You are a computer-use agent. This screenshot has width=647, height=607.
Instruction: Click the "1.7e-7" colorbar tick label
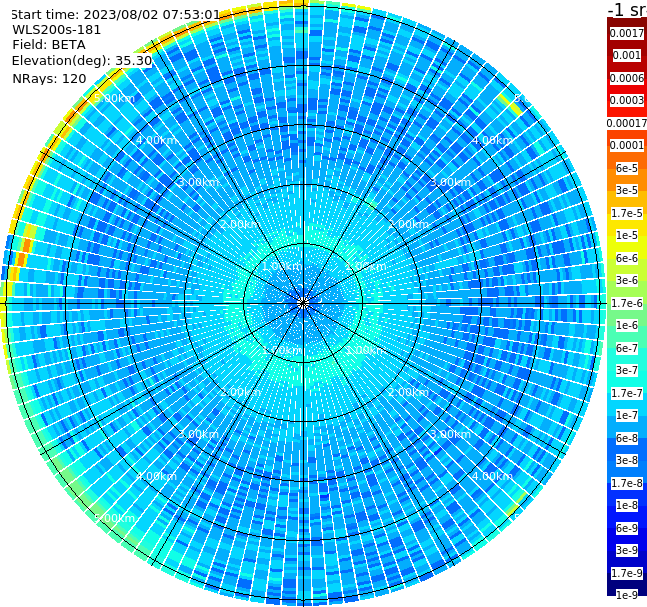(627, 393)
